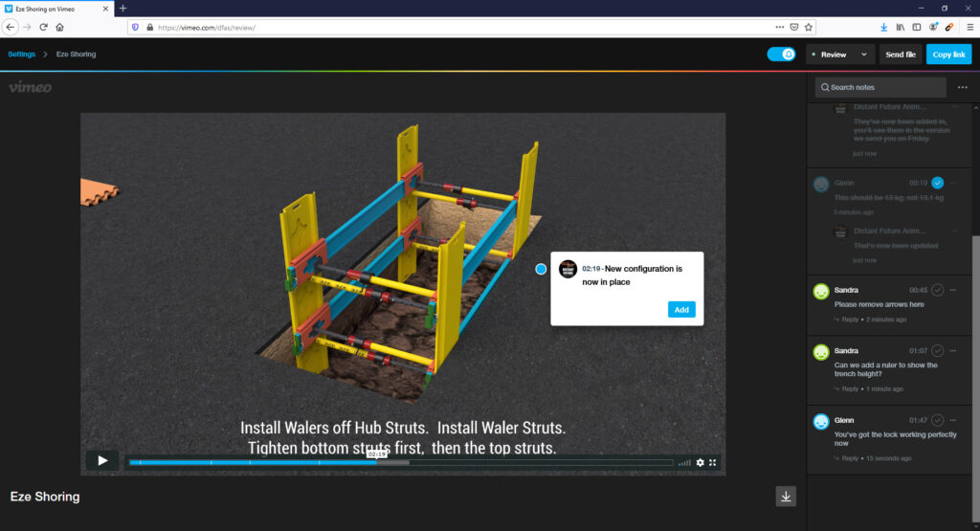
Task: Click the site padlock security icon
Action: tap(150, 27)
